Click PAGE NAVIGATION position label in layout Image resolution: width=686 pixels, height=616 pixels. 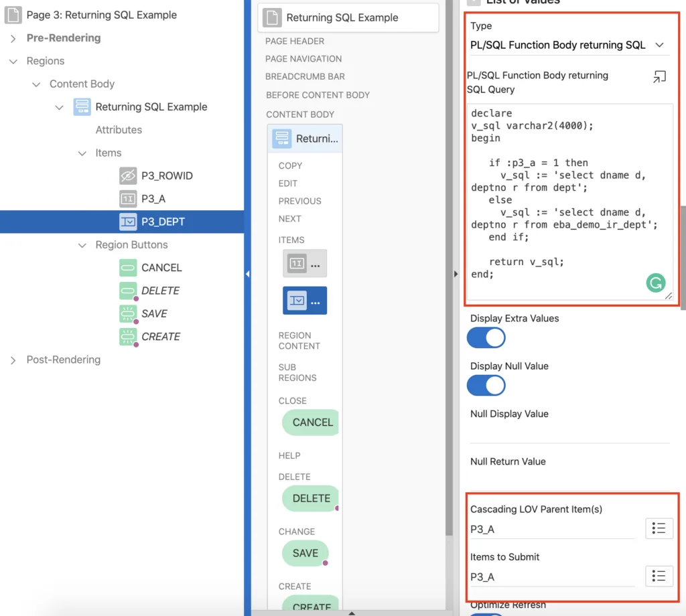pos(303,58)
